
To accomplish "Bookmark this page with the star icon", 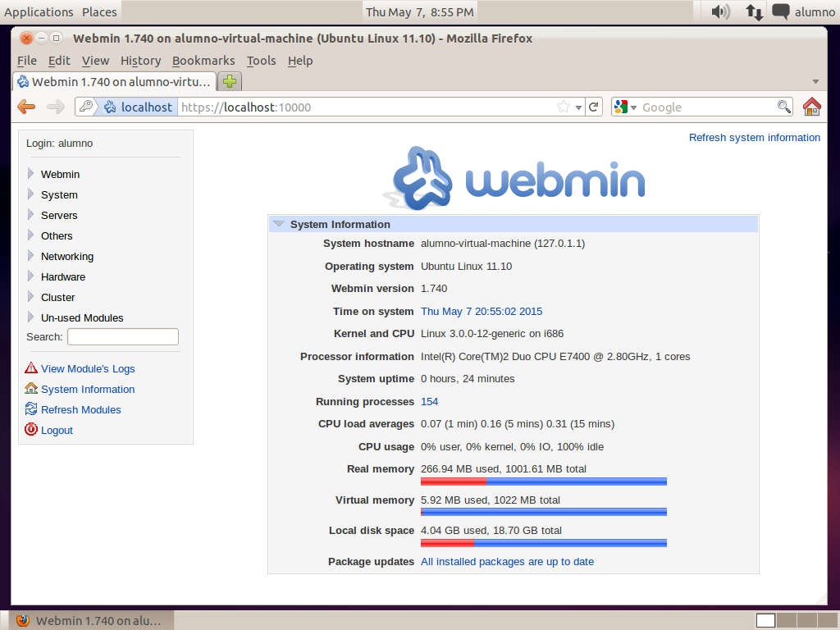I will click(563, 107).
